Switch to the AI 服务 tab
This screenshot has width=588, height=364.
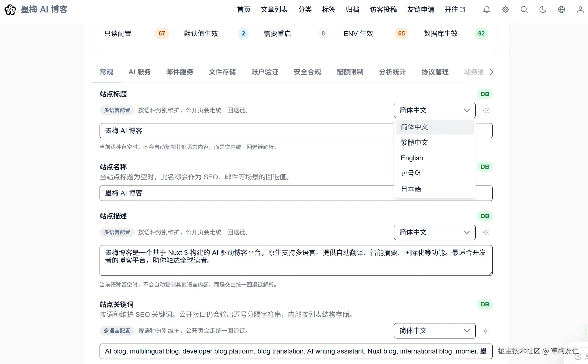pyautogui.click(x=140, y=72)
